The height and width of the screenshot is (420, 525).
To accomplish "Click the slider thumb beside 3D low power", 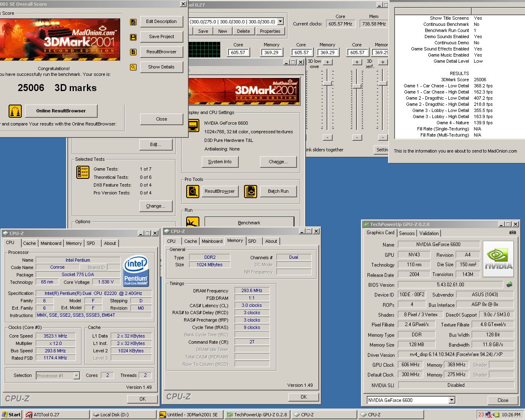I will [x=327, y=83].
